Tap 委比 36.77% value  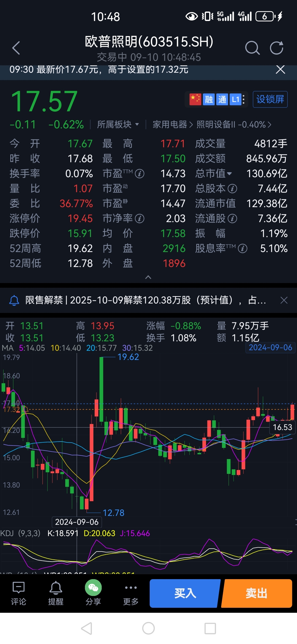(x=76, y=203)
